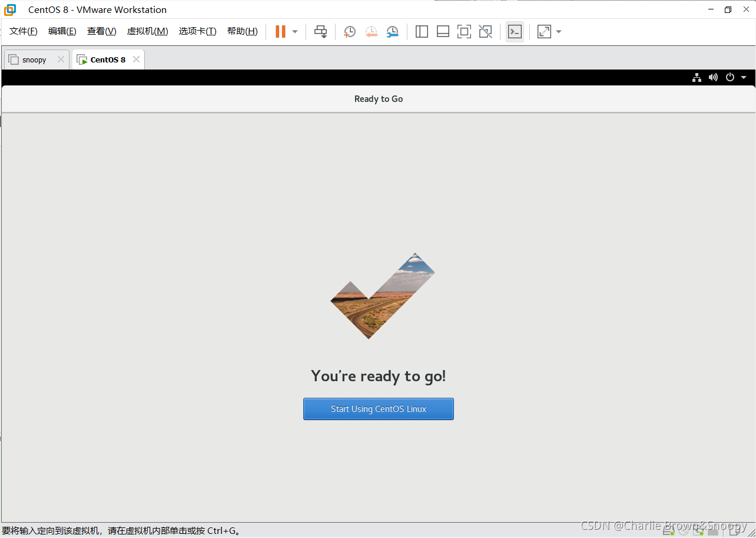The image size is (756, 538).
Task: Close the VMware Workstation window
Action: coord(745,9)
